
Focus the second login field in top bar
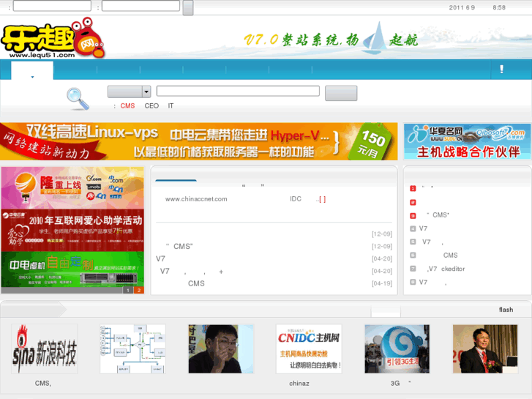tap(141, 6)
